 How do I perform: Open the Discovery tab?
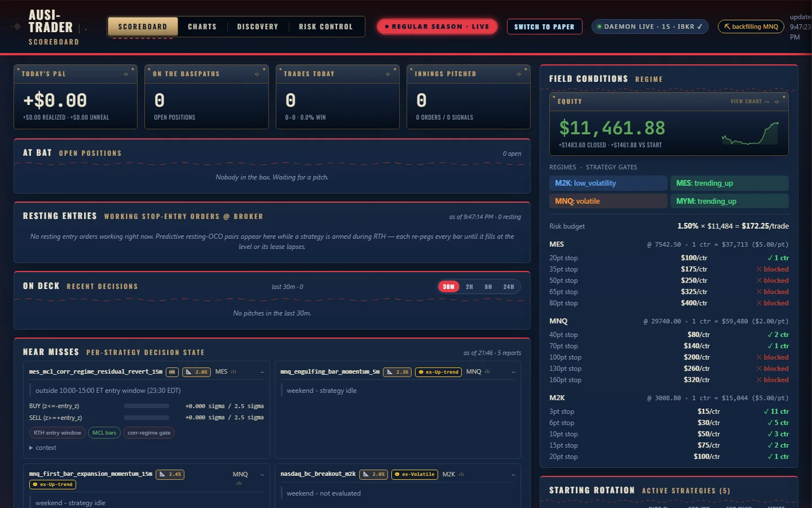coord(258,27)
